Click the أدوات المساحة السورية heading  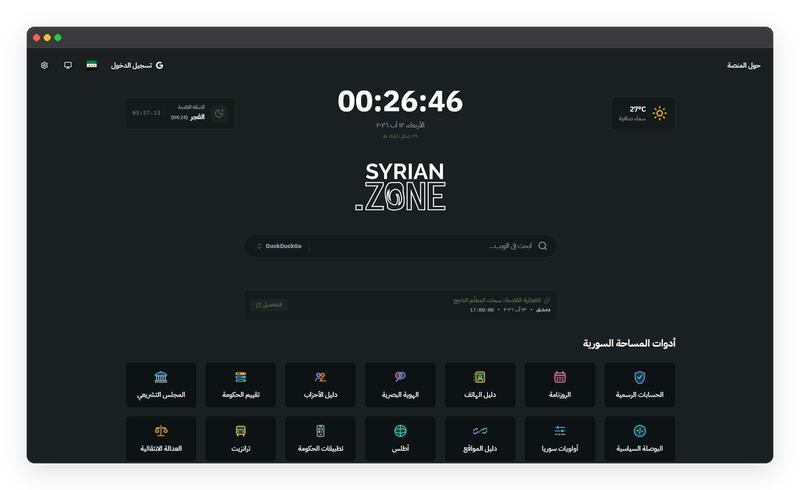pyautogui.click(x=629, y=343)
